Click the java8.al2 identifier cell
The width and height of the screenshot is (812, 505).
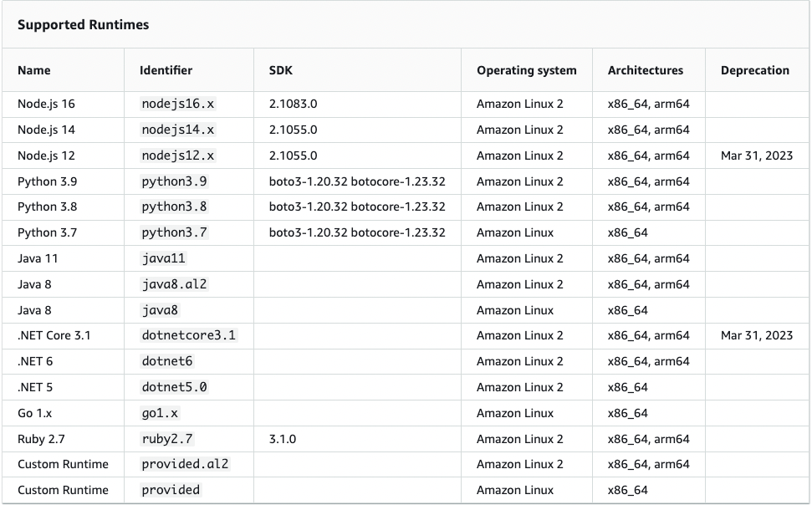click(174, 284)
